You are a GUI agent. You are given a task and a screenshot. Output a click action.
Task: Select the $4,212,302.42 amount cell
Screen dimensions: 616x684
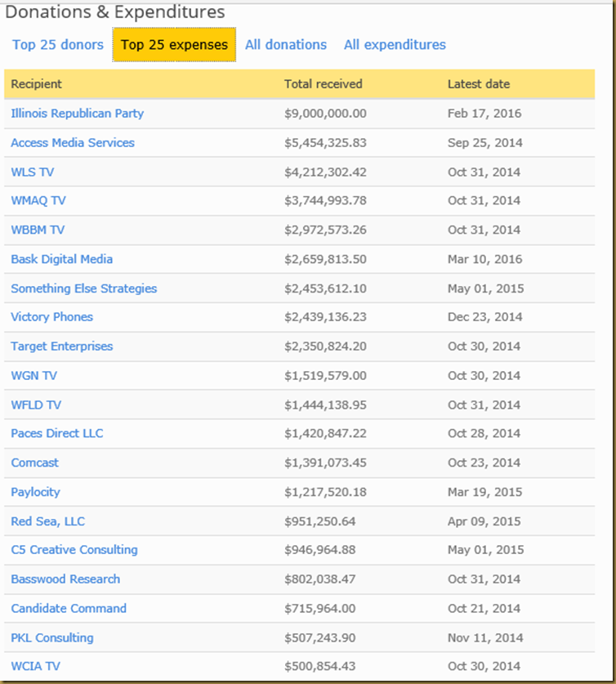[325, 172]
